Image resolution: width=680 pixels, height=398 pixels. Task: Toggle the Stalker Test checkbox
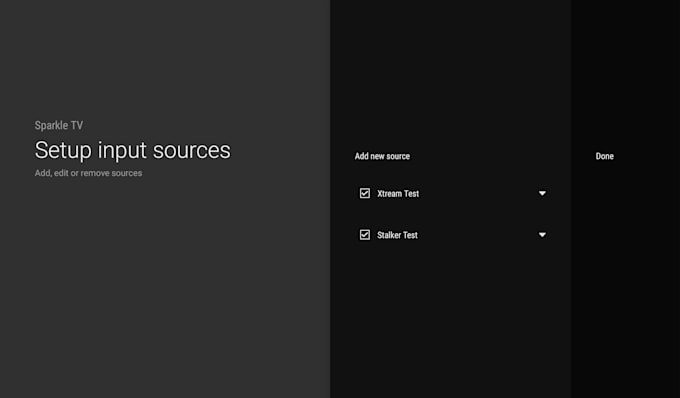(365, 235)
